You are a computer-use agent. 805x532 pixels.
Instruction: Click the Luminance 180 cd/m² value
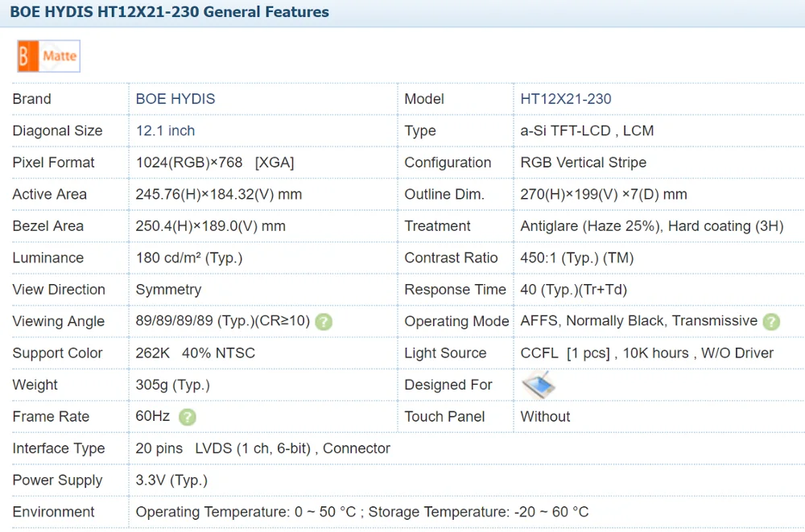[189, 258]
